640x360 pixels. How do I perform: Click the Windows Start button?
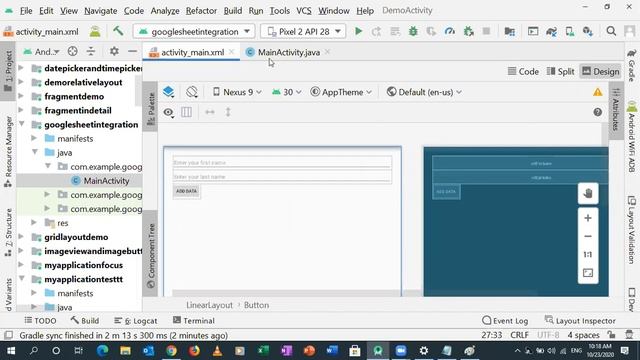click(11, 351)
